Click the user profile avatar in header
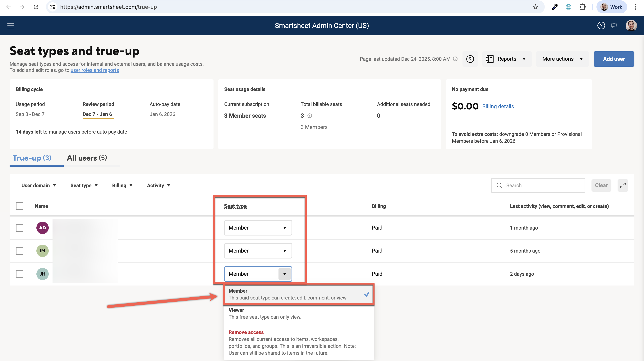 631,25
